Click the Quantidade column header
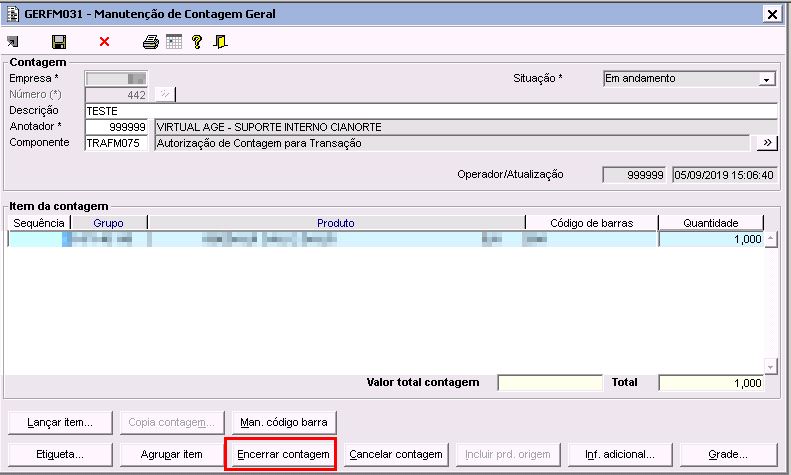This screenshot has height=475, width=791. (x=710, y=223)
